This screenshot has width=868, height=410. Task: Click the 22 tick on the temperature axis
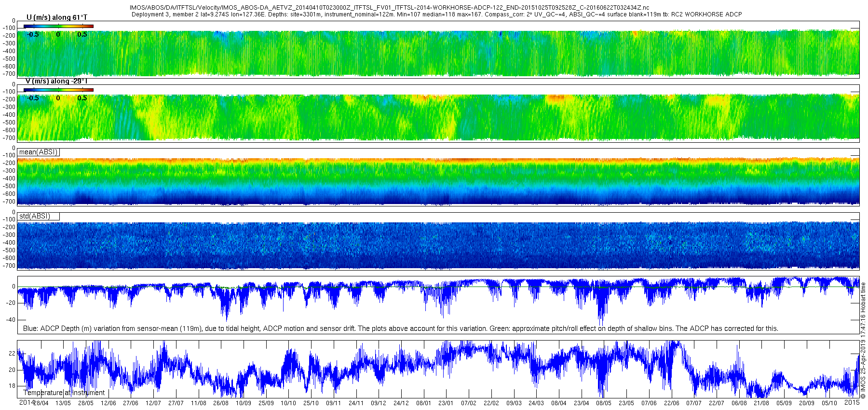12,354
